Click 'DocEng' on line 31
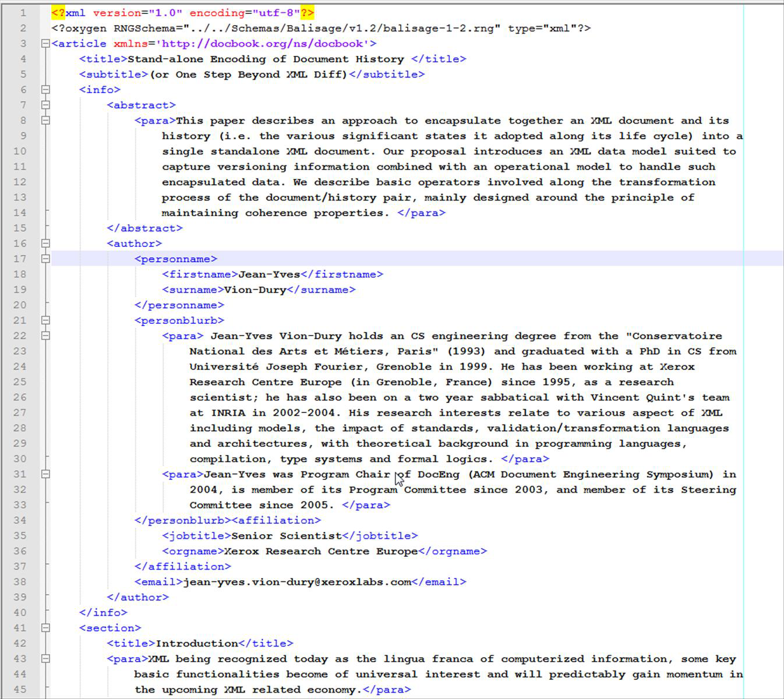Viewport: 784px width, 699px height. pos(439,475)
